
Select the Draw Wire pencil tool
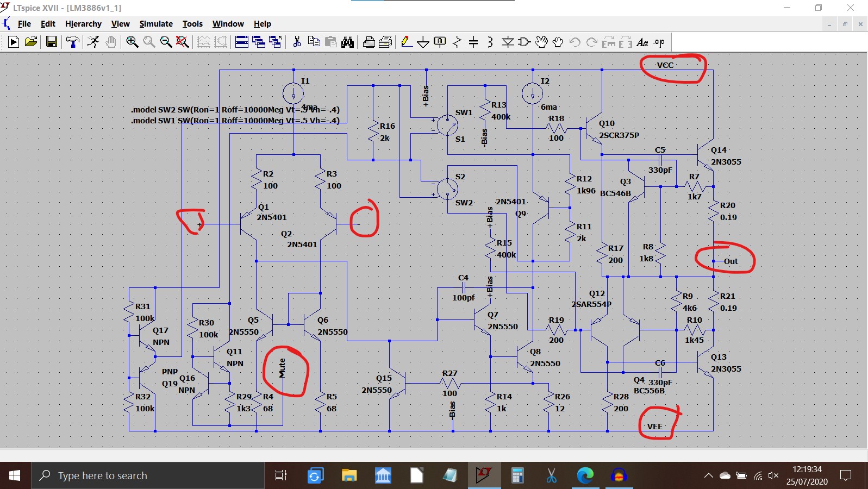pyautogui.click(x=407, y=42)
